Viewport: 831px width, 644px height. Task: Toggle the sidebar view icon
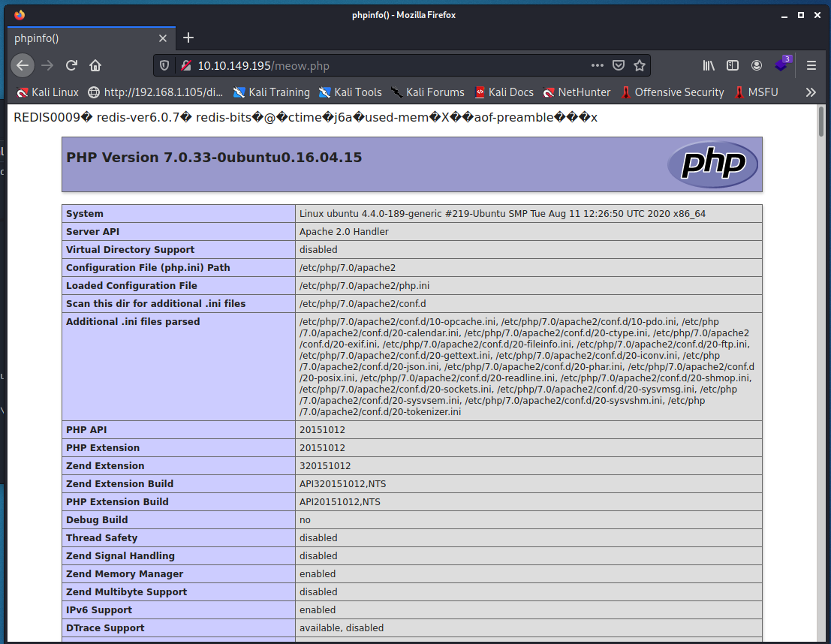(x=733, y=65)
